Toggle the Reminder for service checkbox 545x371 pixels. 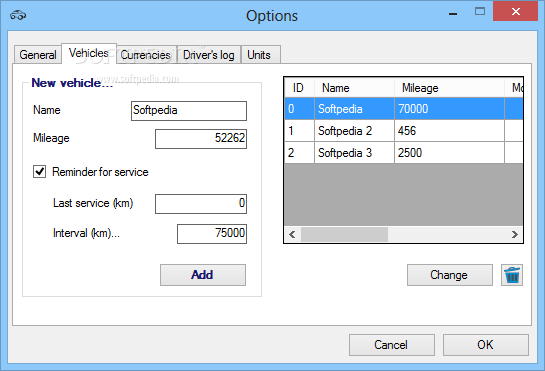click(x=39, y=171)
